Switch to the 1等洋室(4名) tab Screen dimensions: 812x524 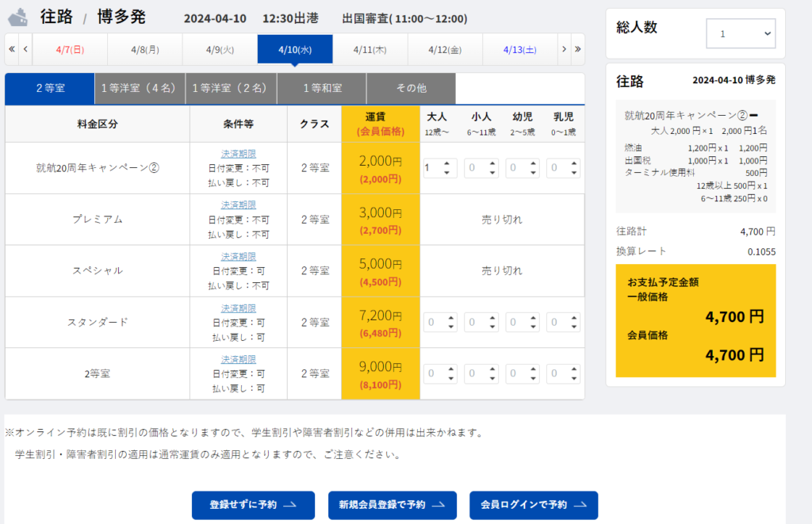pyautogui.click(x=140, y=89)
